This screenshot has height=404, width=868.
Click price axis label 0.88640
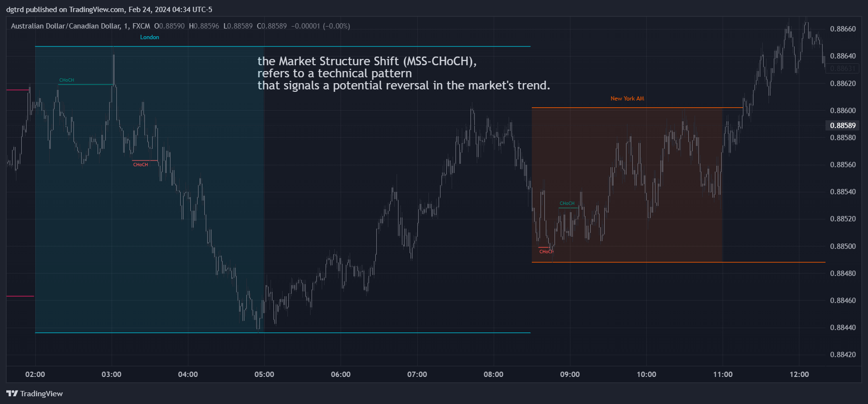(x=843, y=56)
